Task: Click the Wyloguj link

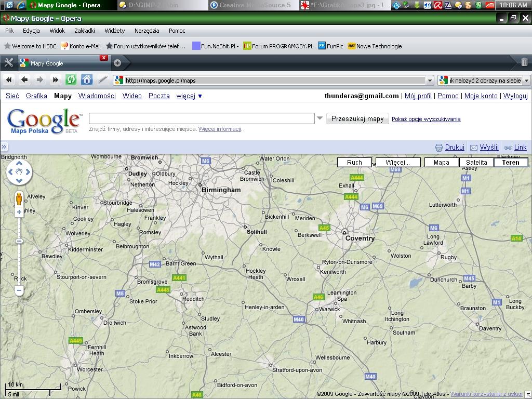Action: [515, 96]
